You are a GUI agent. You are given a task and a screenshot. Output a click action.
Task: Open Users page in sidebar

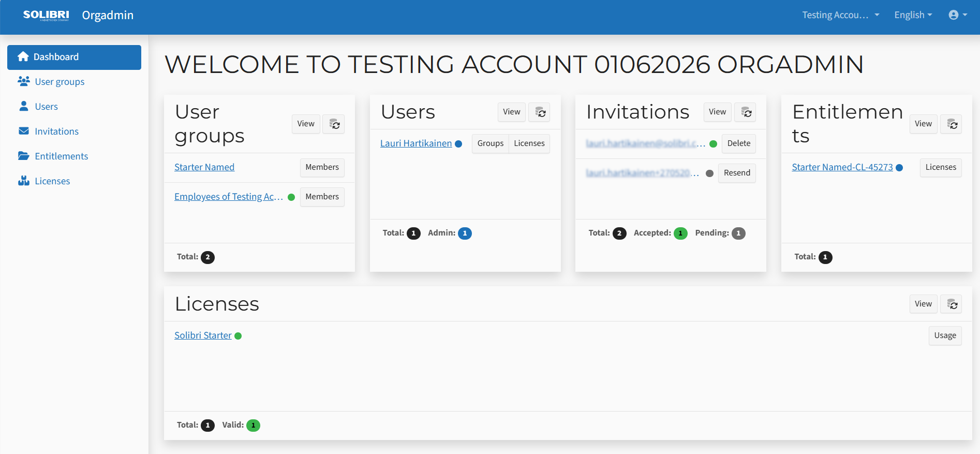pos(74,107)
